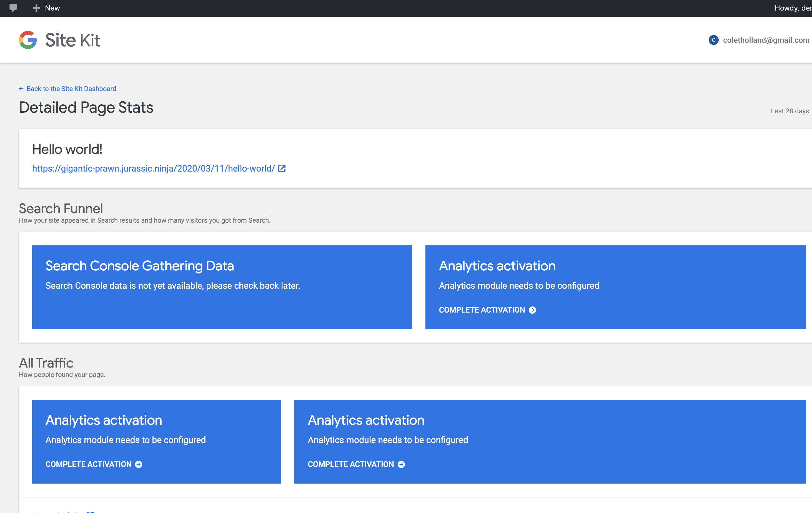This screenshot has height=513, width=812.
Task: Complete Analytics activation in Search Funnel card
Action: point(487,310)
